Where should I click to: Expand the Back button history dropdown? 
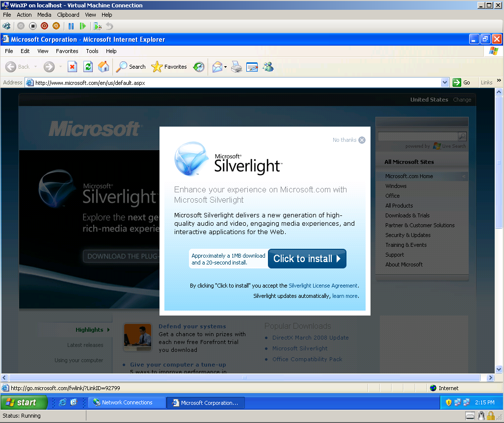[35, 67]
